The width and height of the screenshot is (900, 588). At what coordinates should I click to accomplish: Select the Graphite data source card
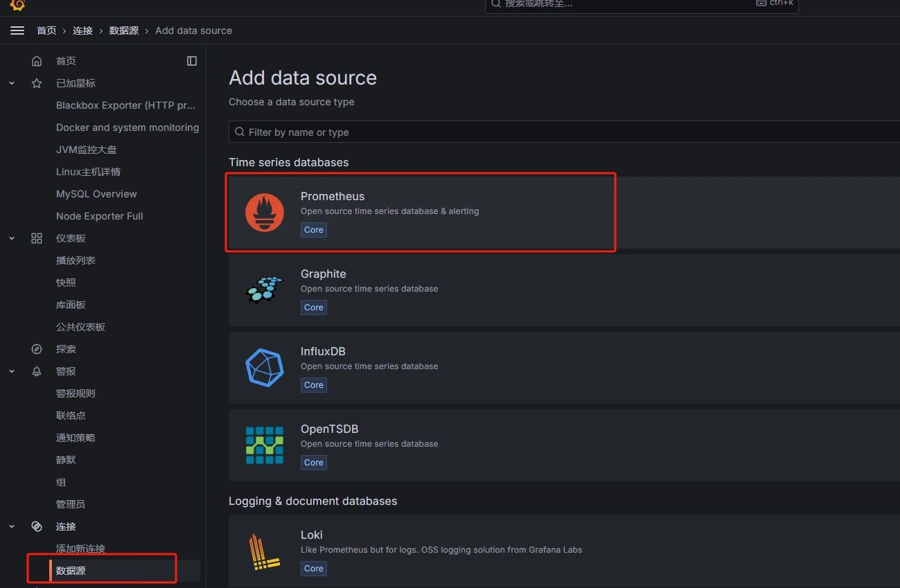click(x=564, y=290)
